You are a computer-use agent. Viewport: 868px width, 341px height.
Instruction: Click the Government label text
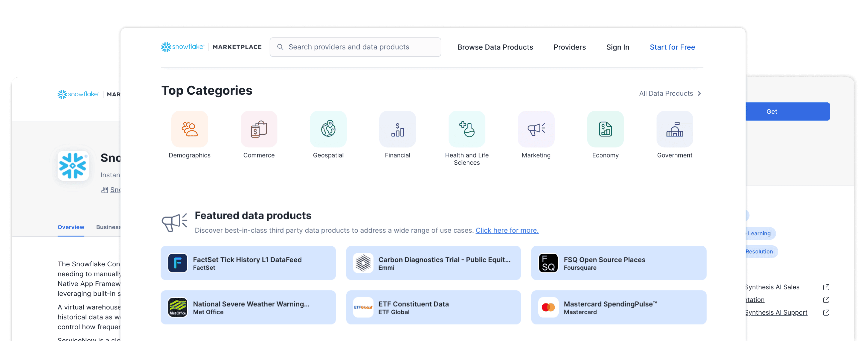point(675,155)
